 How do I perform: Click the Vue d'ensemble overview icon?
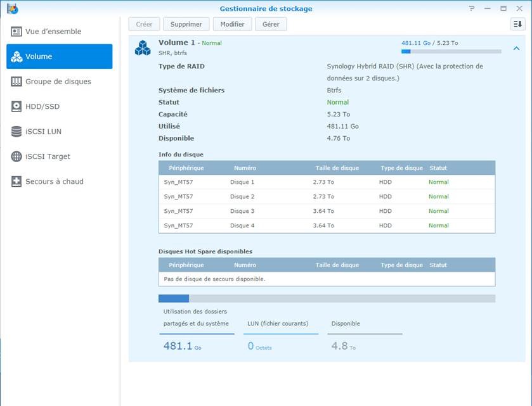tap(16, 32)
